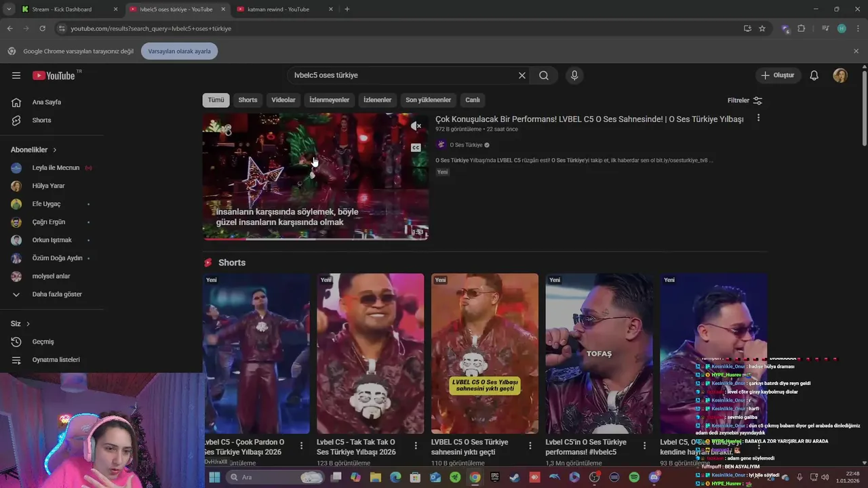
Task: Open YouTube notifications bell
Action: click(x=814, y=75)
